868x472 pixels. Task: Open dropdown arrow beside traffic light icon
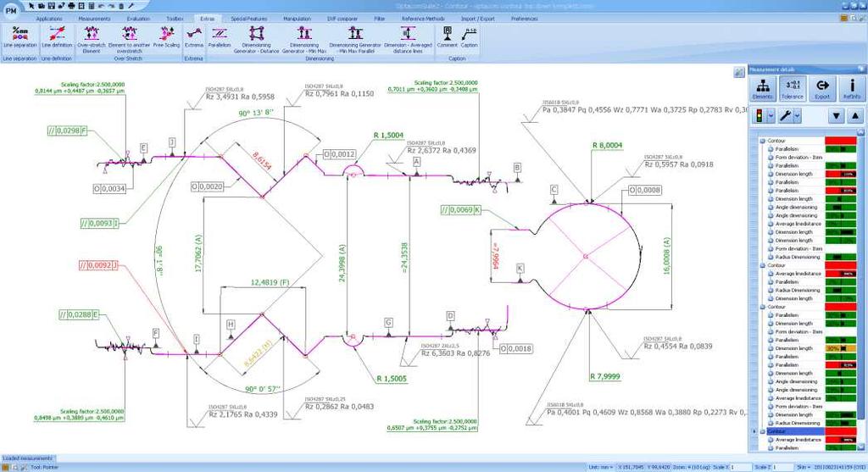click(771, 115)
